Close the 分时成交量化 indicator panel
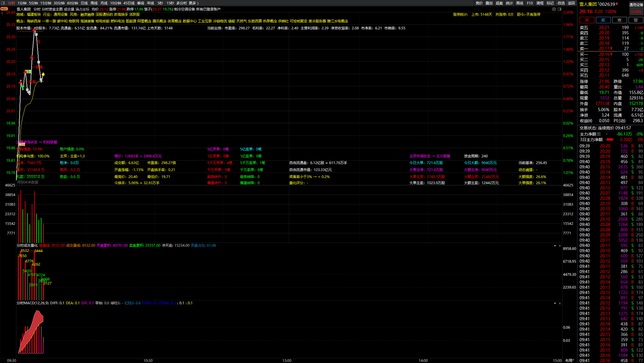This screenshot has width=644, height=363. 560,246
